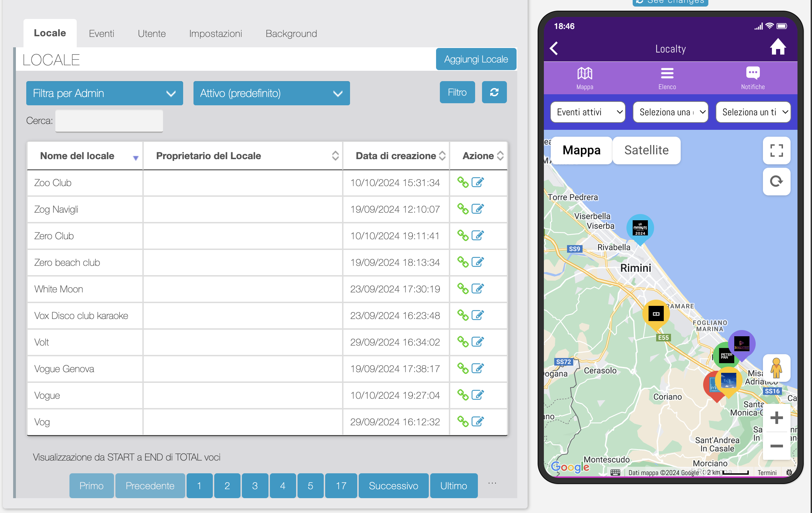Expand the Attivo (predefinito) dropdown
This screenshot has width=812, height=513.
coord(271,93)
